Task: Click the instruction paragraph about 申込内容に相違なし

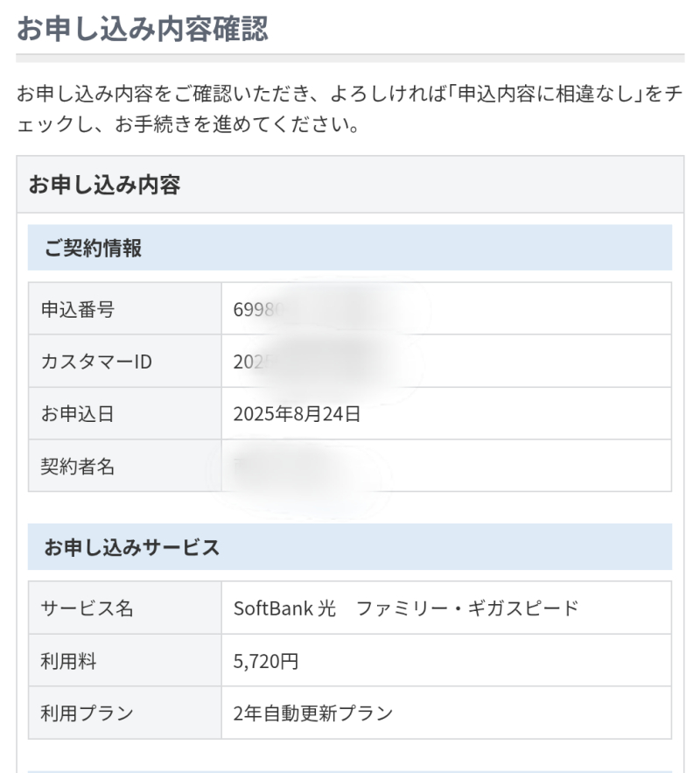Action: (349, 109)
